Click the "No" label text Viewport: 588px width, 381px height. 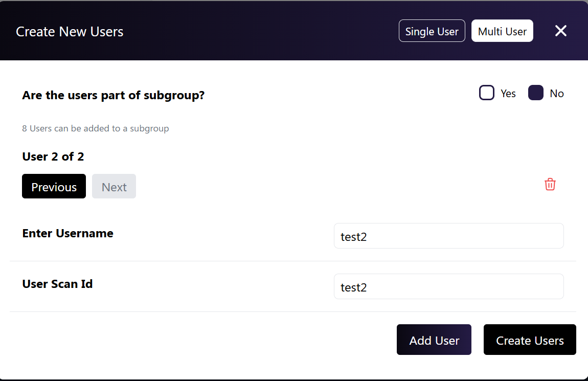point(556,94)
